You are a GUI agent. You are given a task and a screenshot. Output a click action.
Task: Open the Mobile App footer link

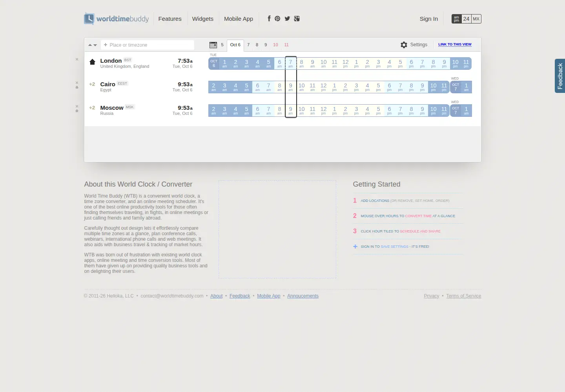coord(269,296)
